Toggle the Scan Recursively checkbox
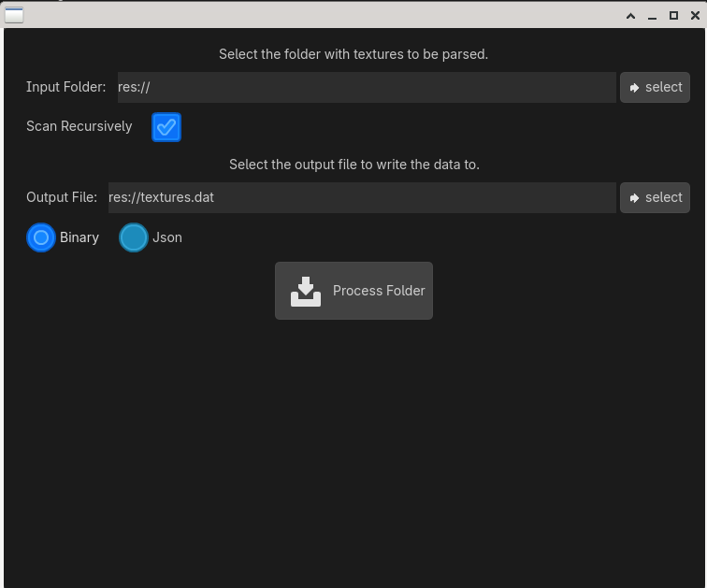This screenshot has width=707, height=588. (166, 127)
